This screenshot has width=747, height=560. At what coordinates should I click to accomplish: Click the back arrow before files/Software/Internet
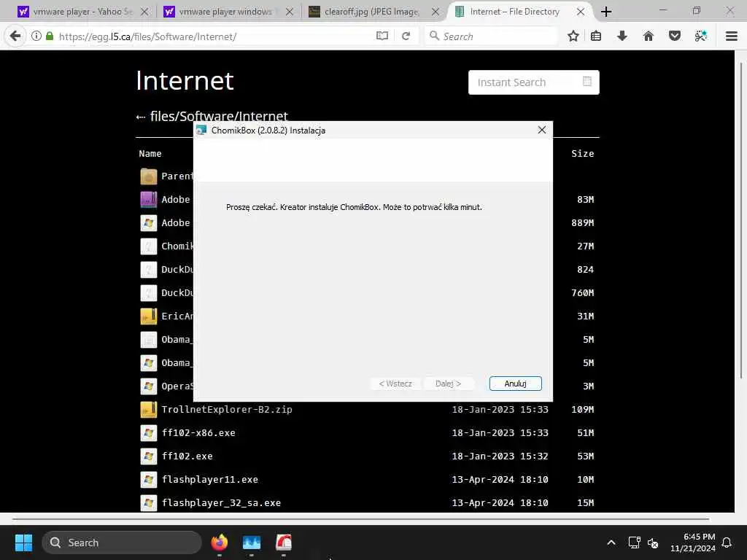(141, 117)
